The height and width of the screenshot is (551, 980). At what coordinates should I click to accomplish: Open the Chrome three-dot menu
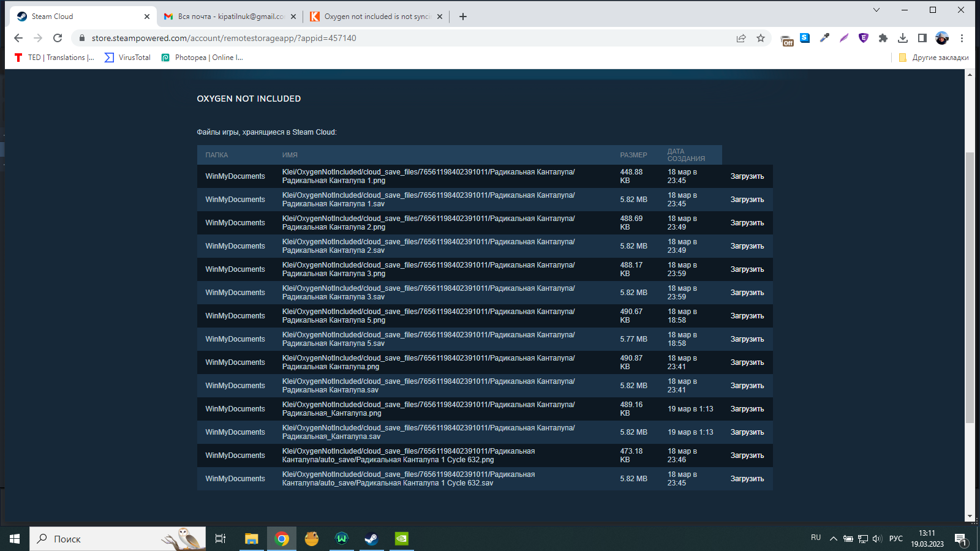(x=962, y=38)
